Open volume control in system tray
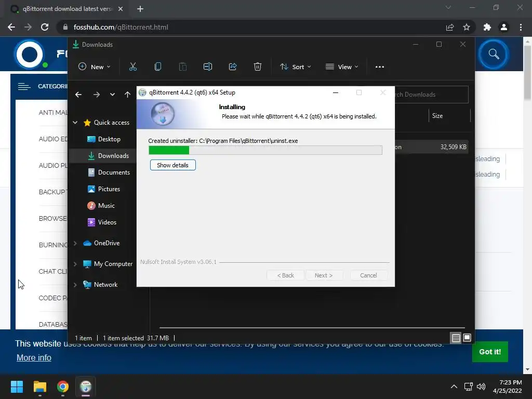Screen dimensions: 532x399 pos(481,387)
